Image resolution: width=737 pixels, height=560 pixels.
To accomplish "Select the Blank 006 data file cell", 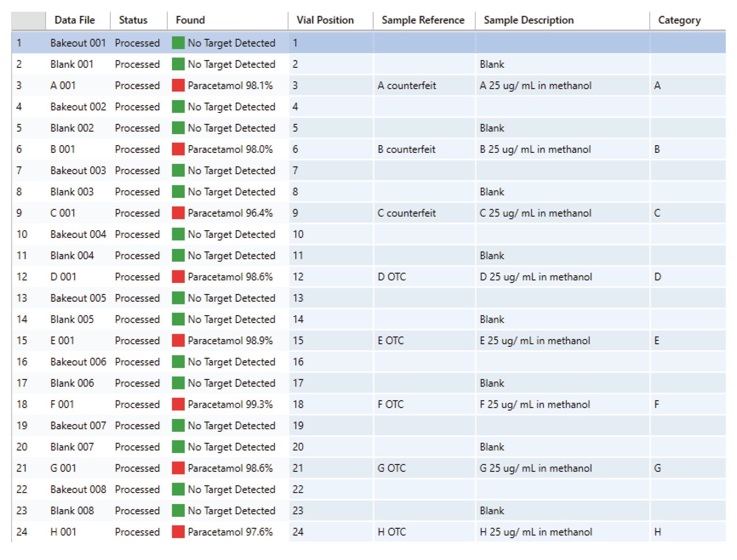I will point(72,383).
